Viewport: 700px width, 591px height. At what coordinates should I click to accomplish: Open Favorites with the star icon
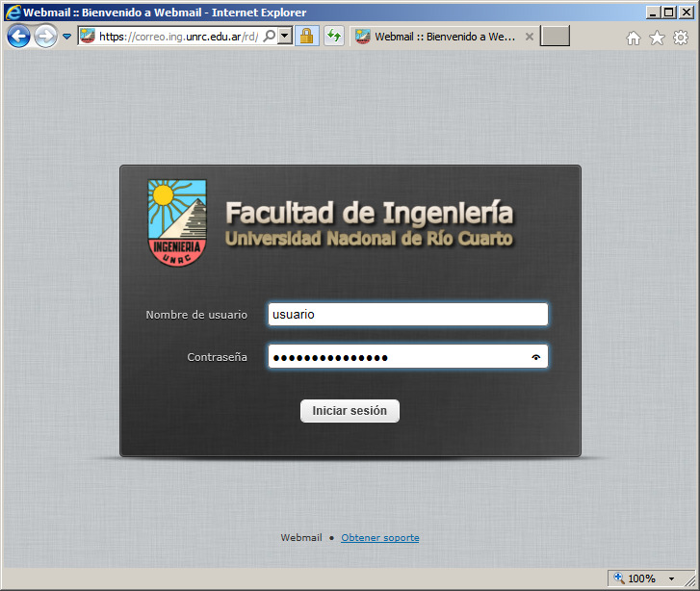tap(657, 38)
